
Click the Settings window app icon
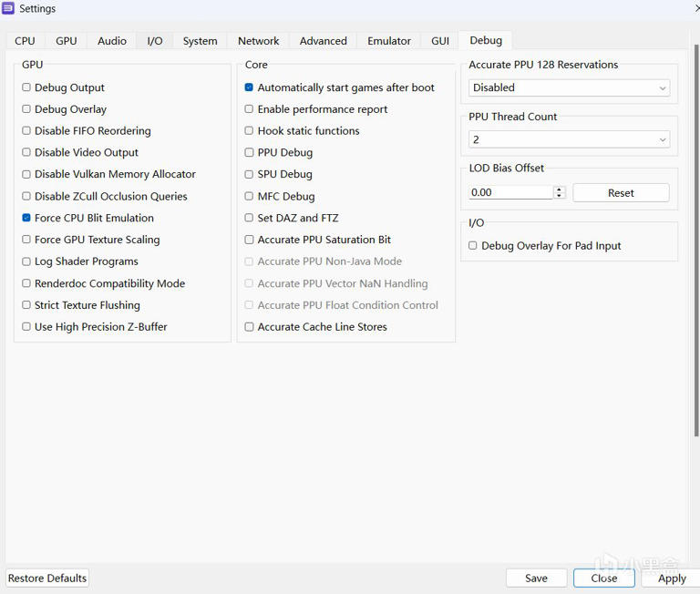coord(8,8)
